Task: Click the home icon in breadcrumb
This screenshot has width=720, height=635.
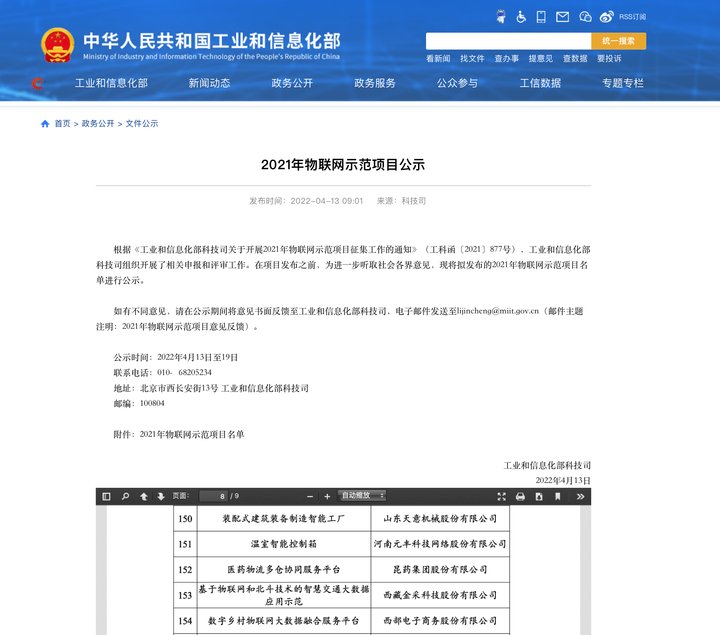Action: (45, 124)
